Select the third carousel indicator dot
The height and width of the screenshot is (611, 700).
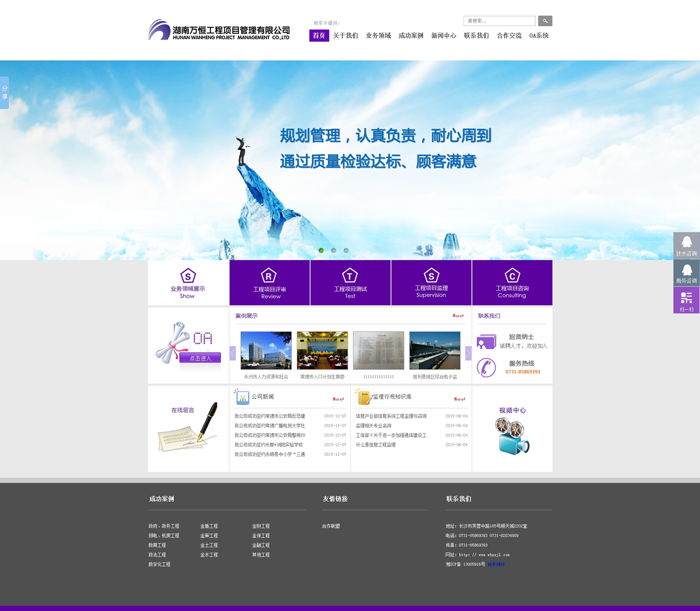[x=346, y=250]
